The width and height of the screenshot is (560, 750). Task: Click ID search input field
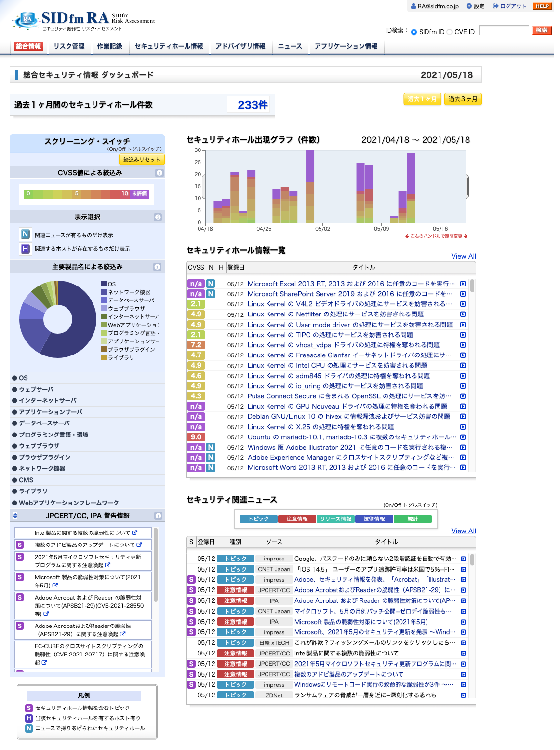pos(504,30)
